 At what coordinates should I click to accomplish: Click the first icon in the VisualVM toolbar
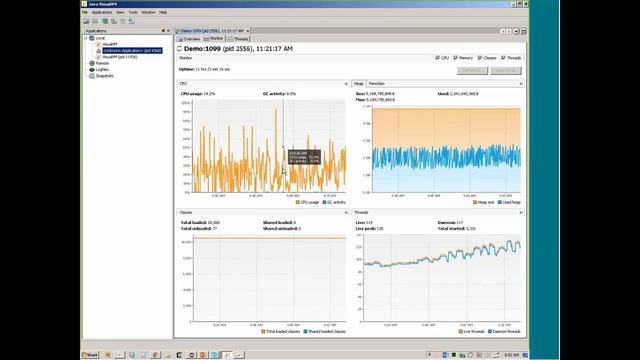tap(86, 21)
